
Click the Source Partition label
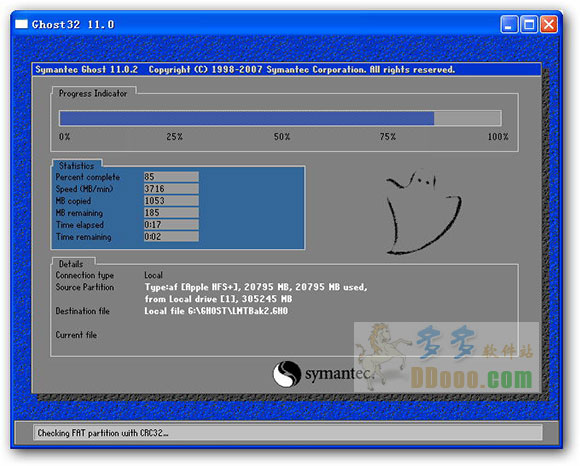[85, 287]
